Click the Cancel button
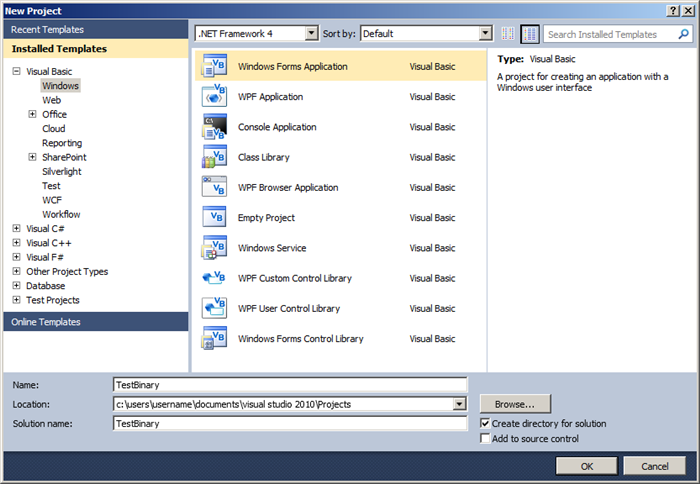700x484 pixels. (654, 466)
